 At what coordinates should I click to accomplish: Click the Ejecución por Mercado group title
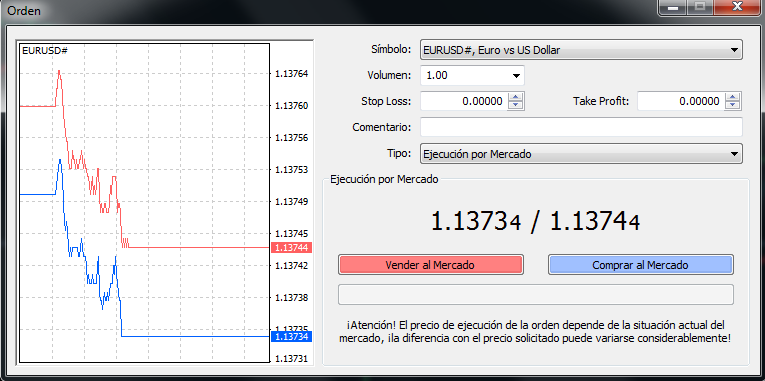coord(384,179)
